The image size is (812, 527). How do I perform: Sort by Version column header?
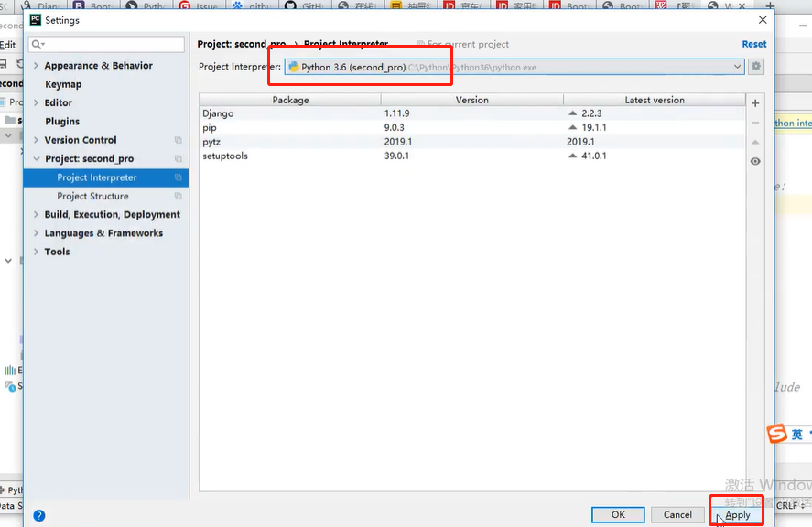click(471, 100)
